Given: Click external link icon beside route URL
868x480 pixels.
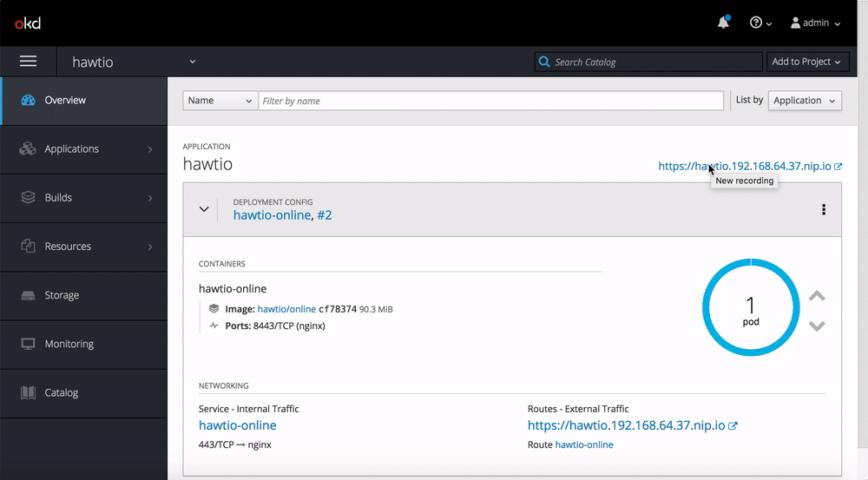Looking at the screenshot, I should point(733,425).
